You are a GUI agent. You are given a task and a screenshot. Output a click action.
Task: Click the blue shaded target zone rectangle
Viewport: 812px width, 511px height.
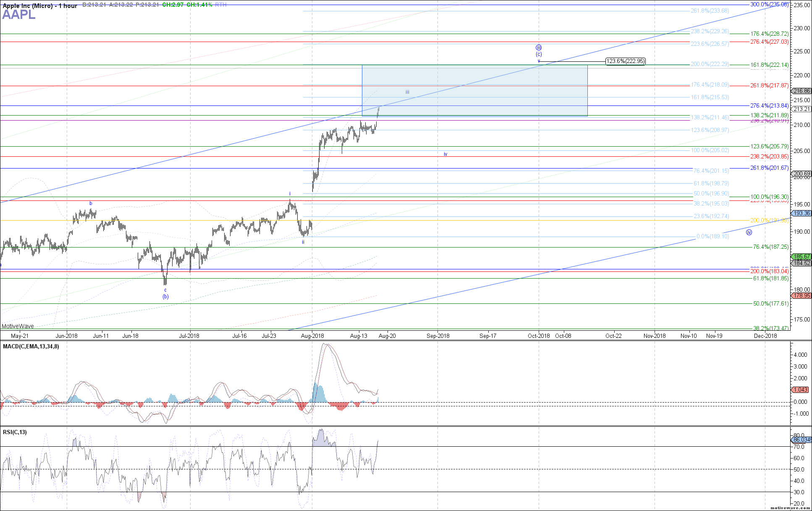click(x=474, y=90)
